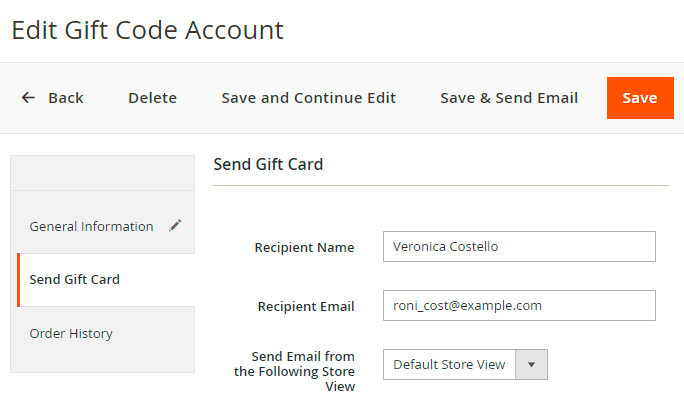Open the Default Store View select box
Image resolution: width=684 pixels, height=409 pixels.
(449, 365)
